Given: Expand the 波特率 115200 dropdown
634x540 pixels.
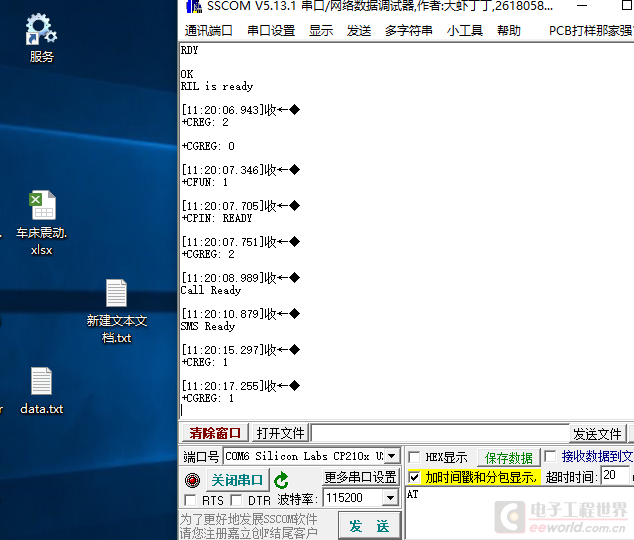Looking at the screenshot, I should click(390, 498).
